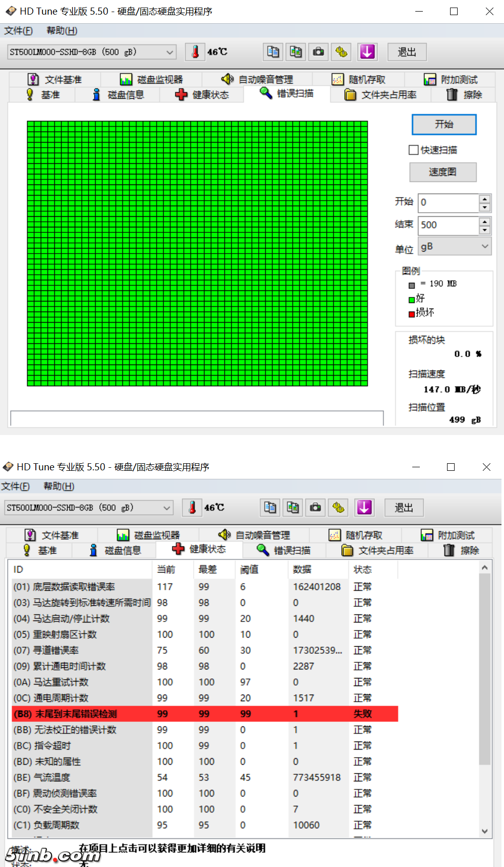Click 开始 scan button

point(444,125)
